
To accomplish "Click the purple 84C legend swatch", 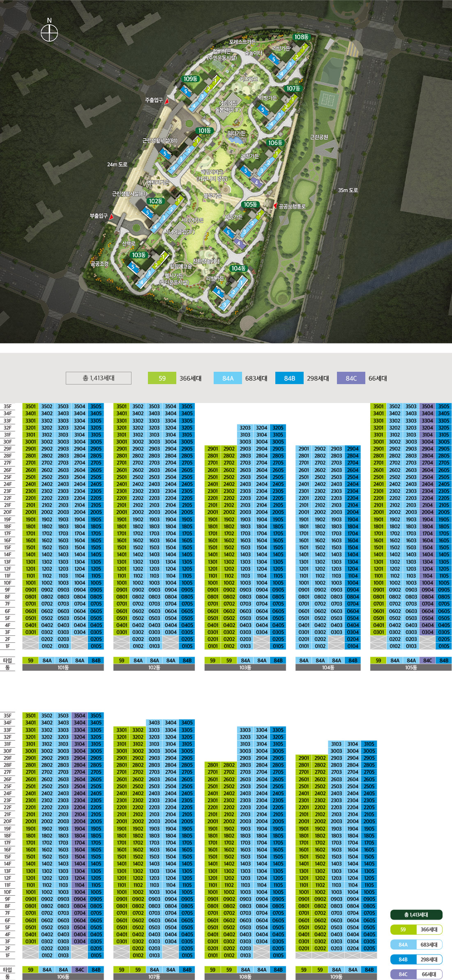I will coord(351,378).
